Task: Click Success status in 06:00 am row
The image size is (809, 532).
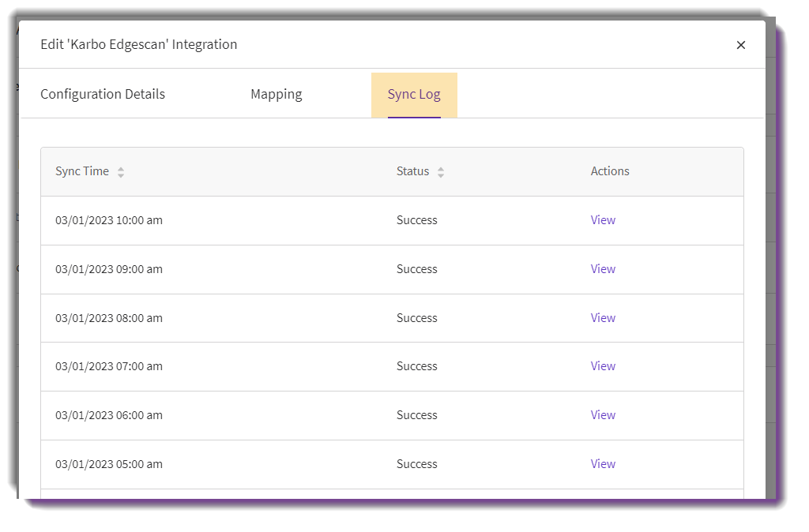Action: (417, 415)
